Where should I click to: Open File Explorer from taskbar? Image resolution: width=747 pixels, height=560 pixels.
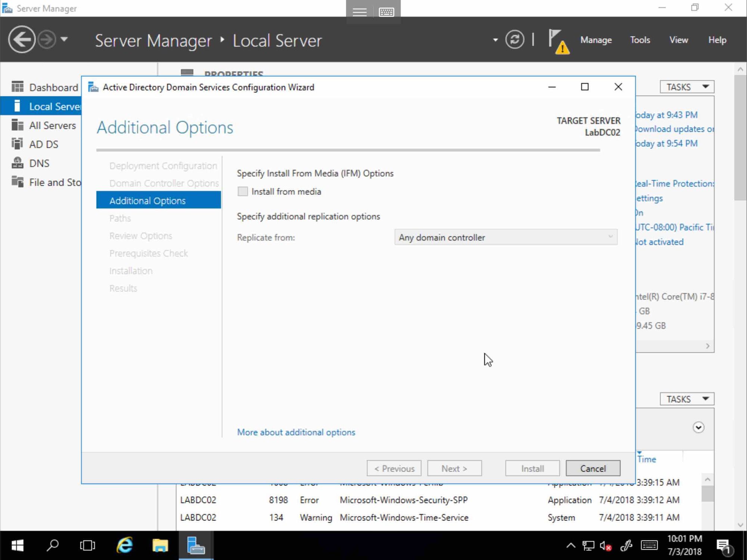coord(160,545)
